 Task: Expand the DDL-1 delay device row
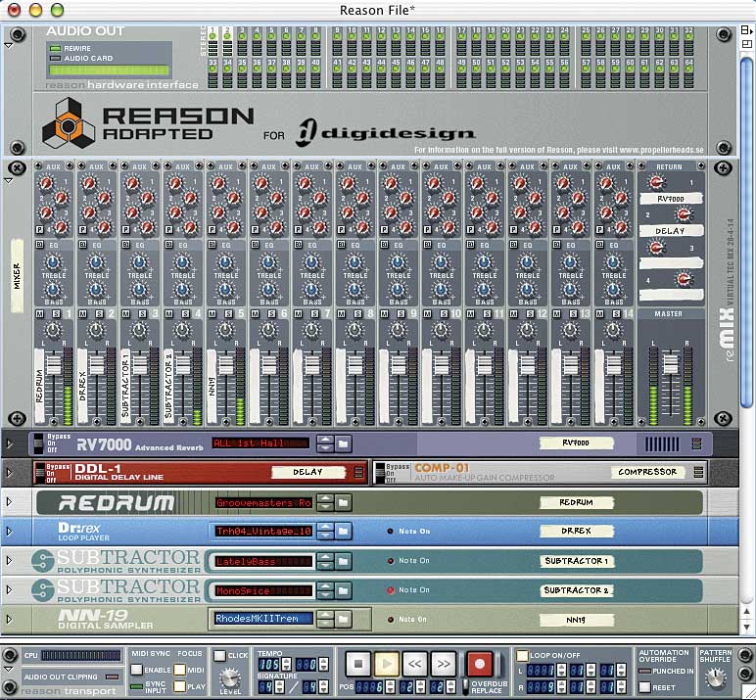coord(9,473)
